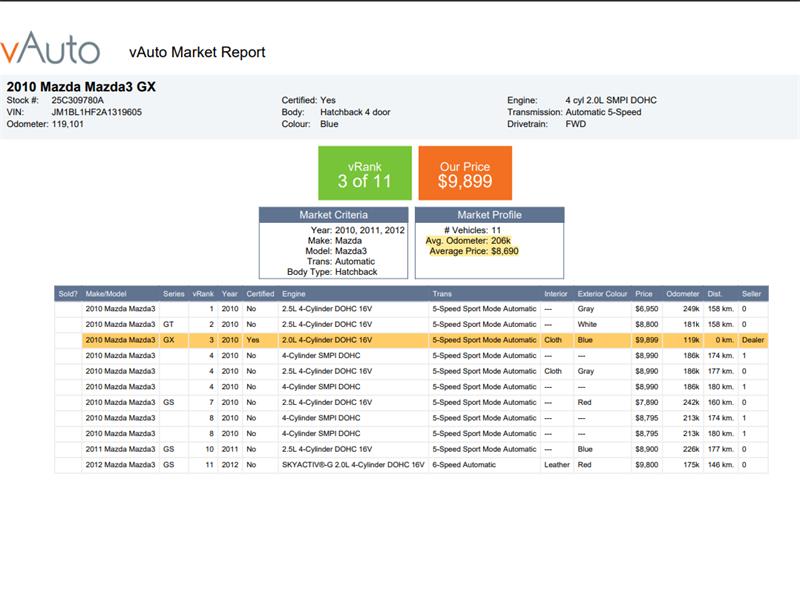Screen dimensions: 800x598
Task: Click the Sold? column header
Action: pyautogui.click(x=68, y=294)
